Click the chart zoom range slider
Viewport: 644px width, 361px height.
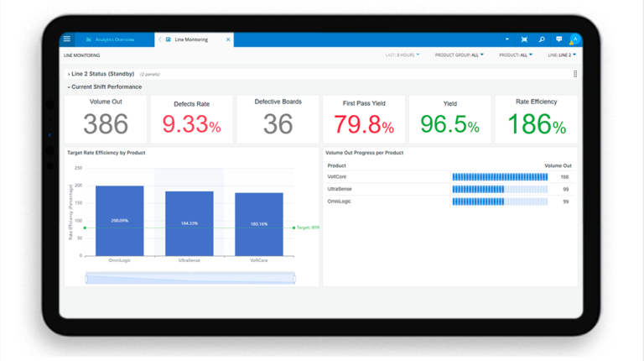[190, 278]
